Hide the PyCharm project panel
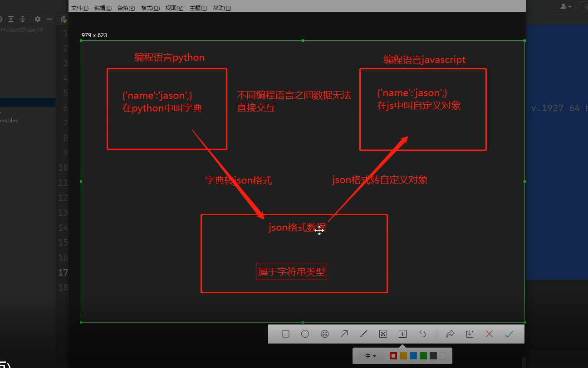 49,19
